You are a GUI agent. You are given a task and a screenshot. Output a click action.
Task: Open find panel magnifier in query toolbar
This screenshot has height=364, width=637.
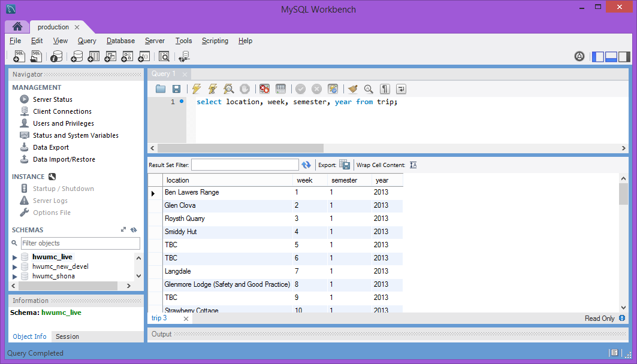369,89
